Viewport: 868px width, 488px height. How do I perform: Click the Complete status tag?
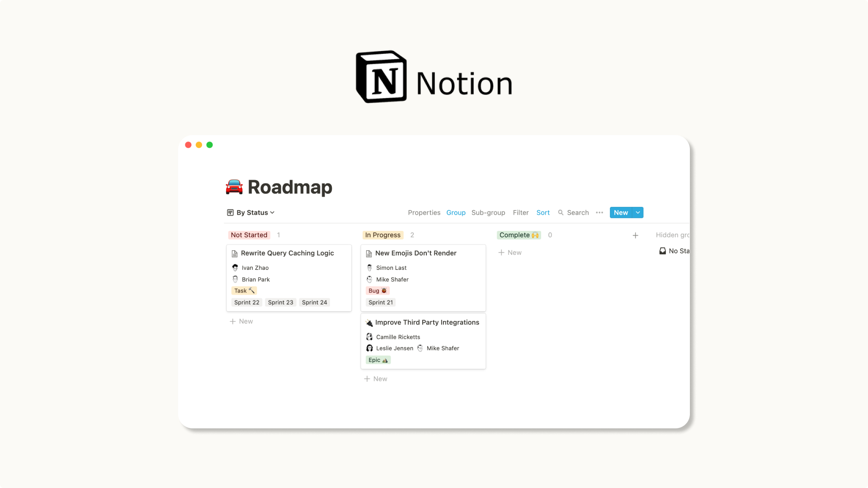(519, 235)
